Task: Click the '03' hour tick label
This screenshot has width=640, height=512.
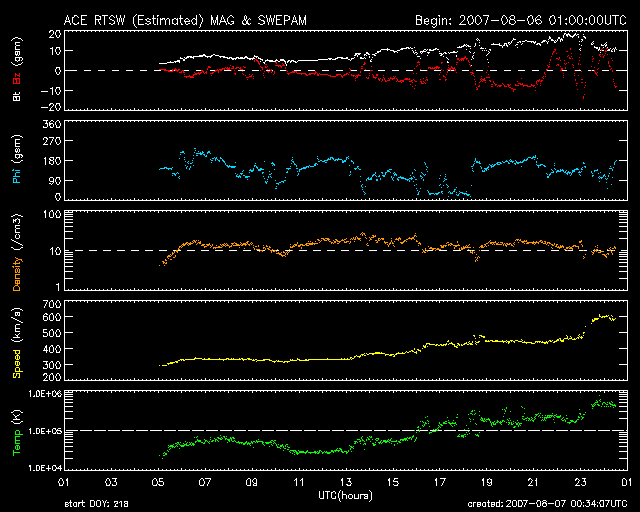Action: (111, 482)
